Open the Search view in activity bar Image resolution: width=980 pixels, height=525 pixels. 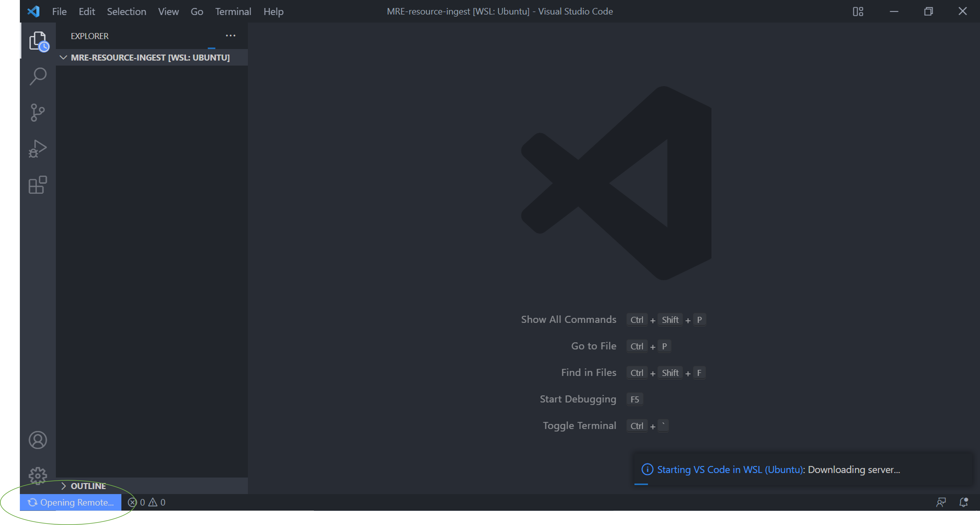(38, 76)
